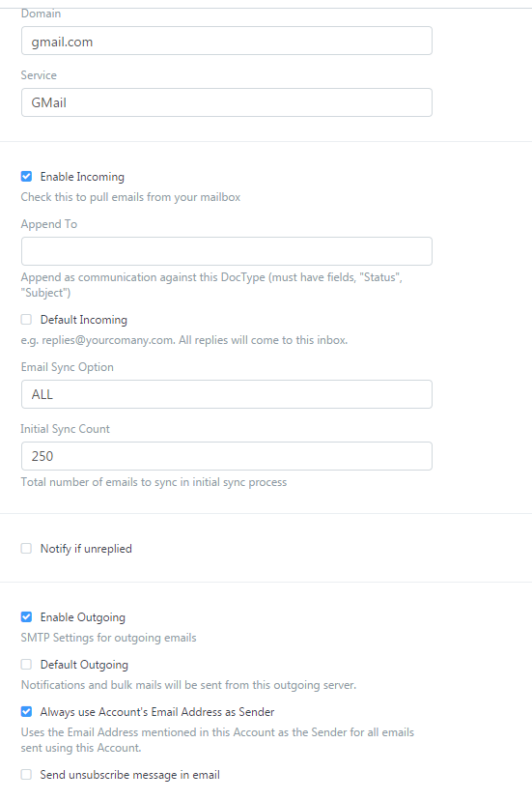Tick the Default Incoming checkbox
The image size is (532, 800).
(26, 320)
